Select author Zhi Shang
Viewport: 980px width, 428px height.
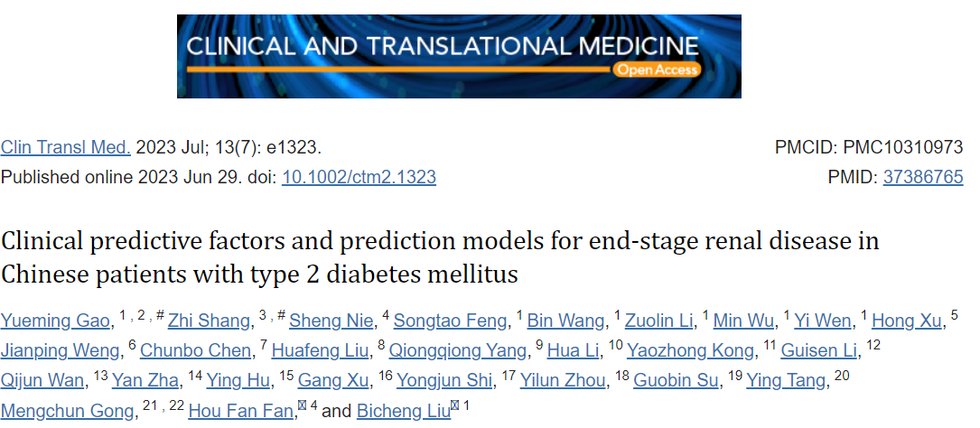pos(209,321)
